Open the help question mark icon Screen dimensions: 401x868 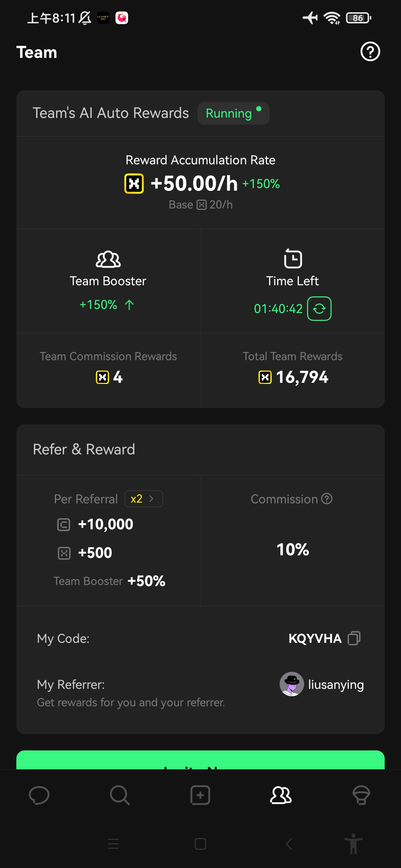point(370,52)
